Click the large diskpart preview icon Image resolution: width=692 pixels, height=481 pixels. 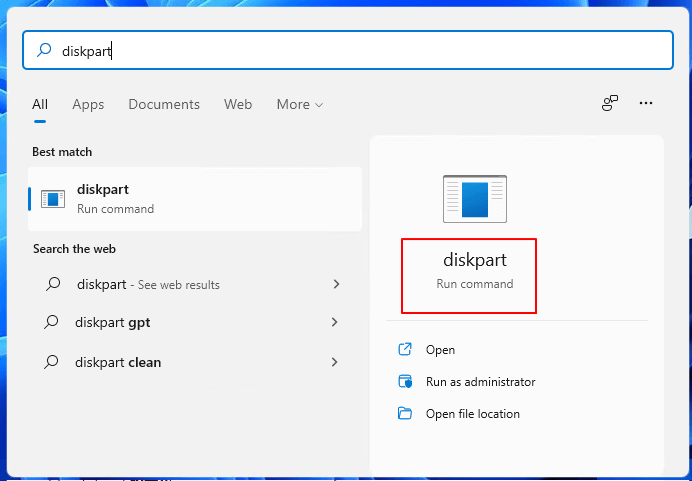point(475,198)
